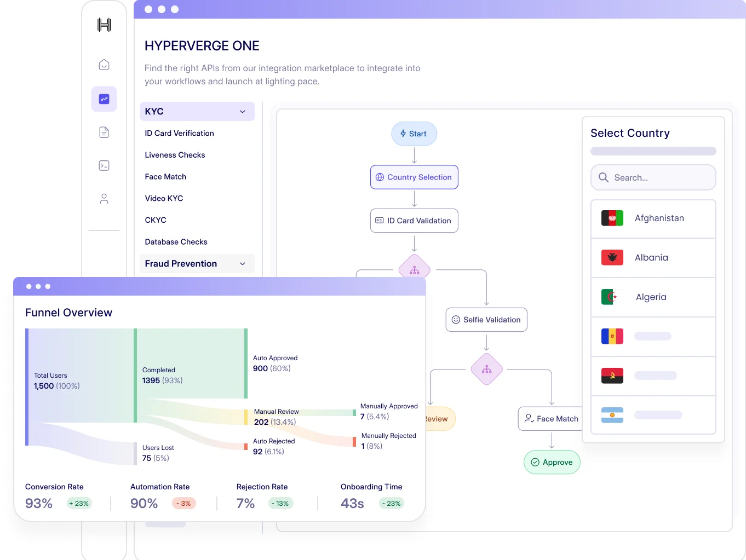Screen dimensions: 746x560
Task: Click the globe icon in Country Selection node
Action: coord(380,177)
